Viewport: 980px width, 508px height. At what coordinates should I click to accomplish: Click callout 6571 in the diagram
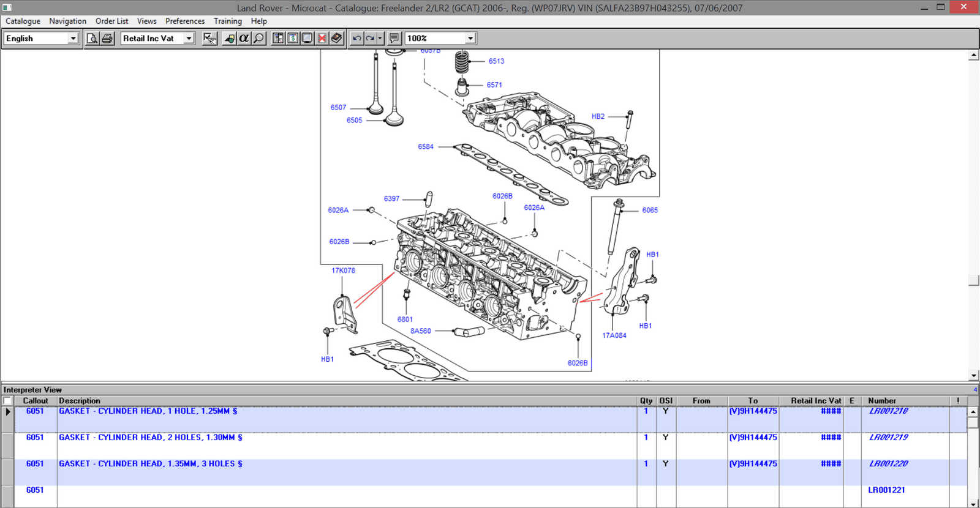(494, 85)
